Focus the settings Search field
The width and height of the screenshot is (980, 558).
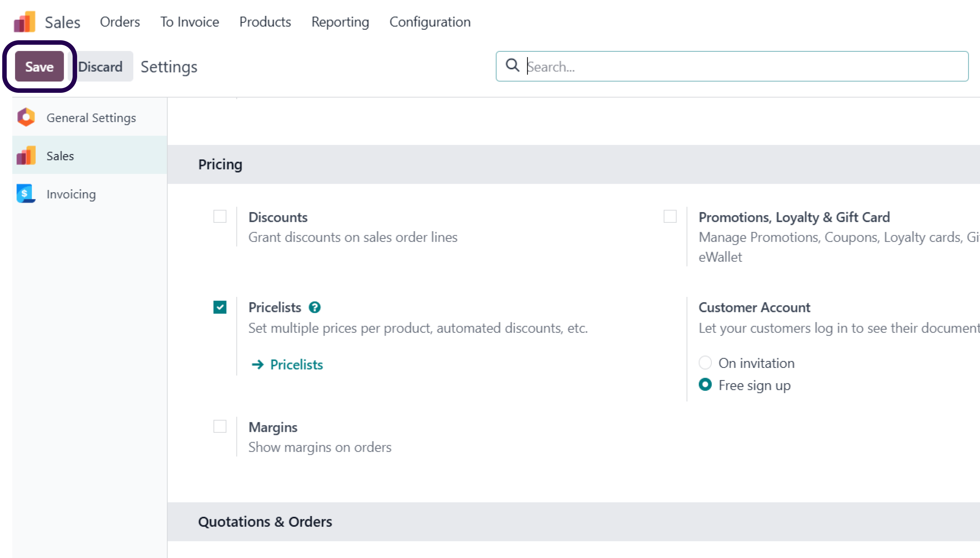coord(732,66)
